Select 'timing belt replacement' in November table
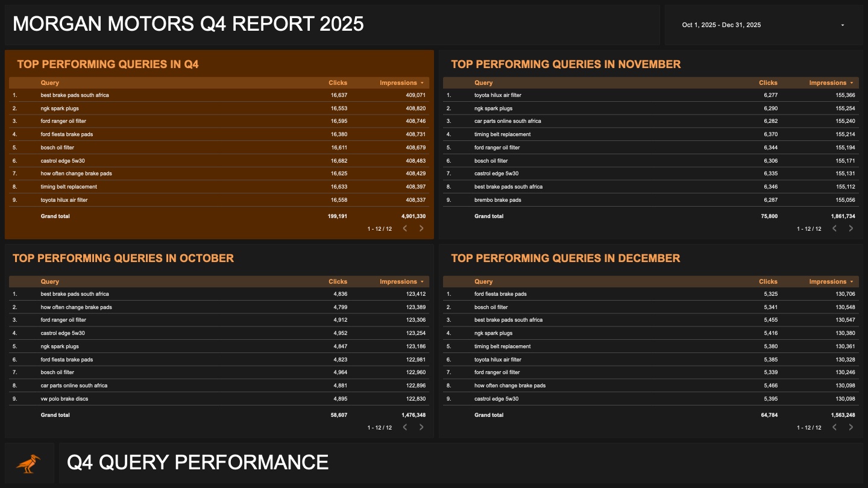The height and width of the screenshot is (488, 868). point(503,134)
